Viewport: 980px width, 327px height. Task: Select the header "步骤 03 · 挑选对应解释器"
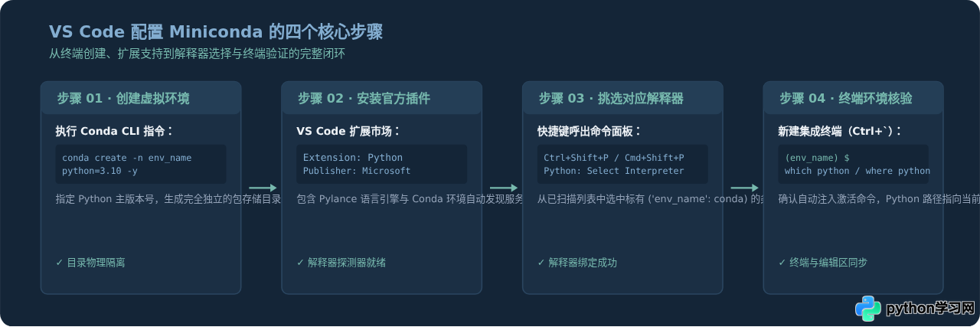click(x=611, y=99)
